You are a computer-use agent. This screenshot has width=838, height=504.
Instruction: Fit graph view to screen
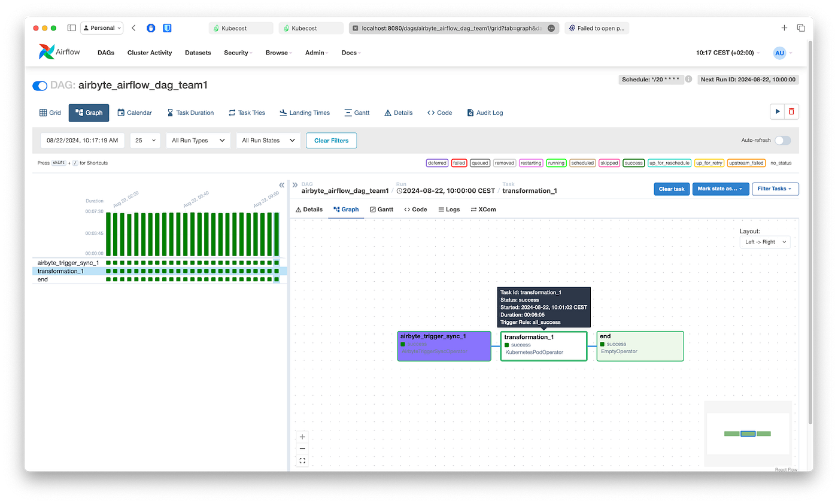(x=302, y=460)
